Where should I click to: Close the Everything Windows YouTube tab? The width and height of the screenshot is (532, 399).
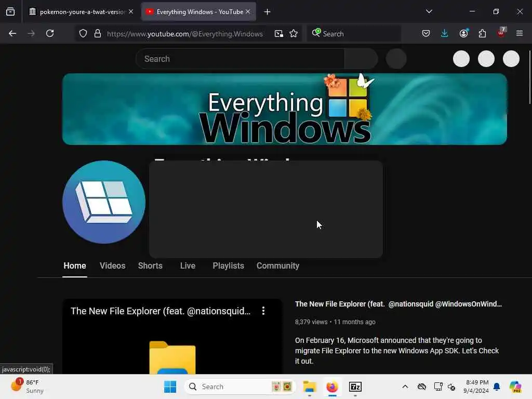tap(248, 11)
